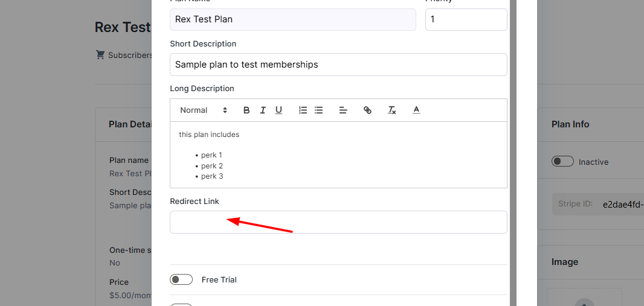Apply italic formatting in Long Description
The width and height of the screenshot is (644, 306).
pyautogui.click(x=262, y=110)
